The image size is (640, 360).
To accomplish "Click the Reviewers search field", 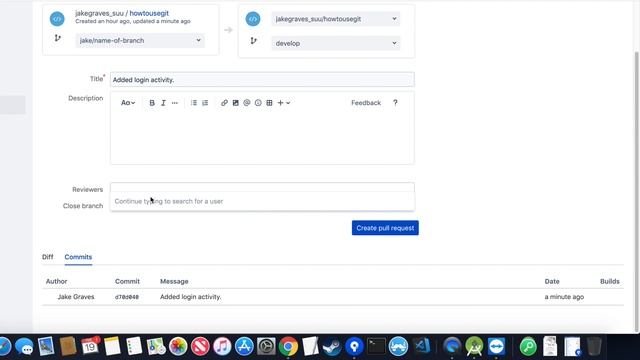I will pyautogui.click(x=262, y=188).
